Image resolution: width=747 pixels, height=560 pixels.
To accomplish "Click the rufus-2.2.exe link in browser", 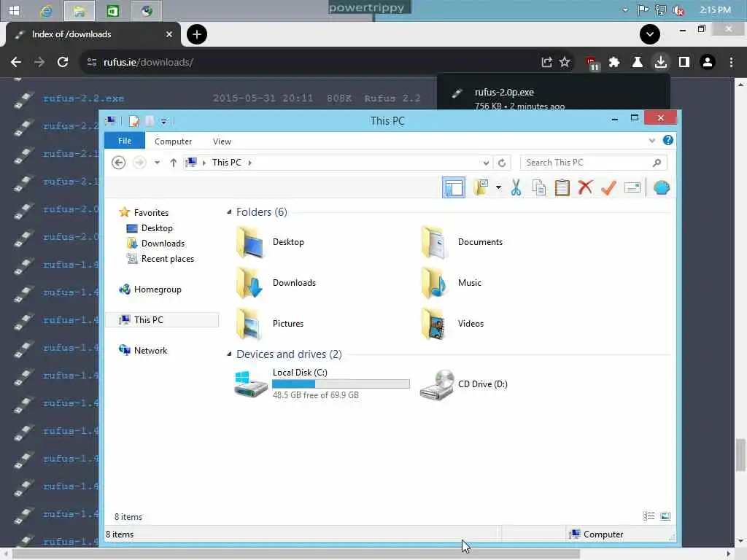I will pyautogui.click(x=83, y=98).
